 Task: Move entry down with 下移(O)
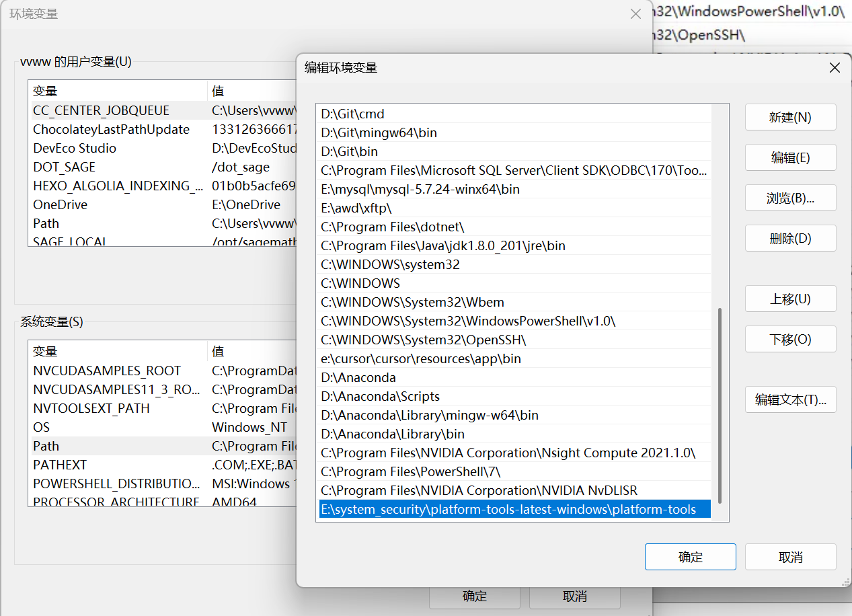click(790, 340)
